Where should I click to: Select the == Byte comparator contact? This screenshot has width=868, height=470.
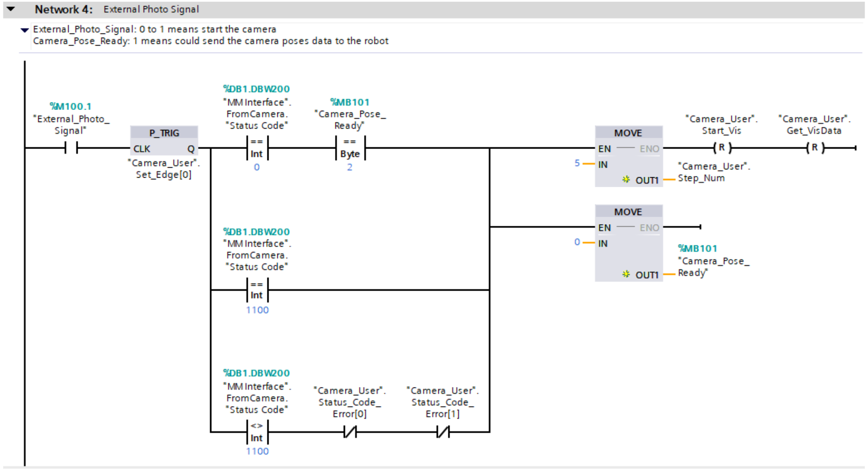[350, 148]
